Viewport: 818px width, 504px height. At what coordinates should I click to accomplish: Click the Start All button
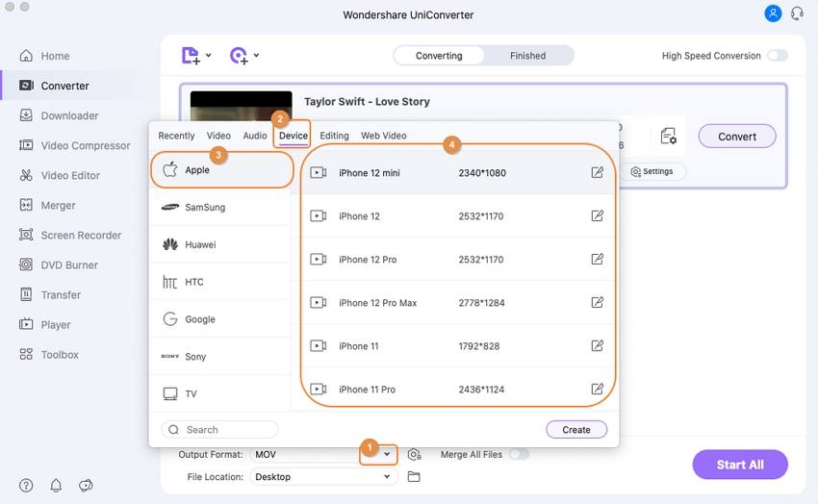[740, 465]
